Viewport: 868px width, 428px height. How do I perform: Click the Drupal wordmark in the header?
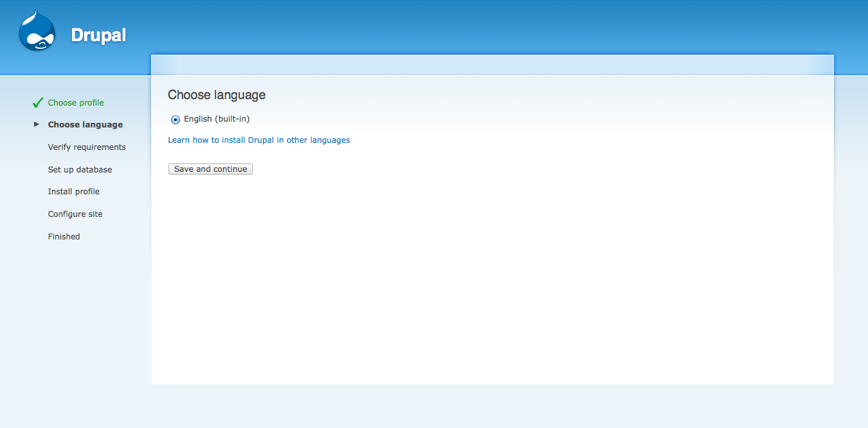98,35
